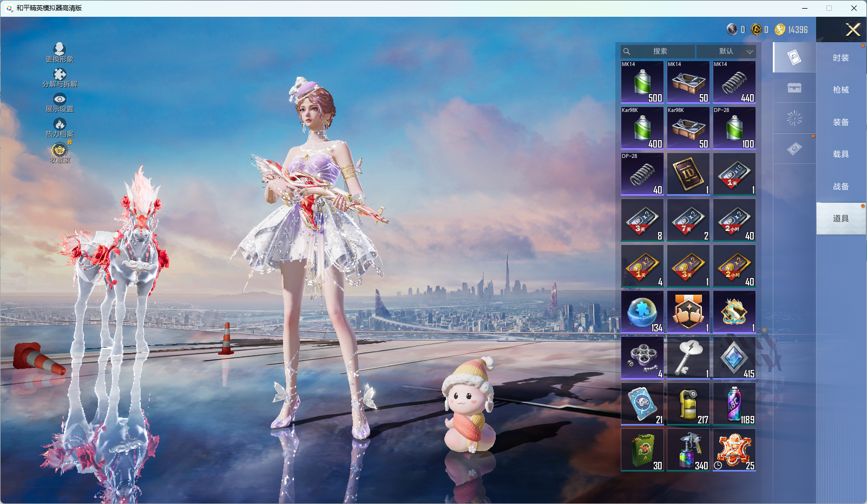Select the EXP x2 3天 card
Viewport: 867px width, 504px height.
(642, 220)
